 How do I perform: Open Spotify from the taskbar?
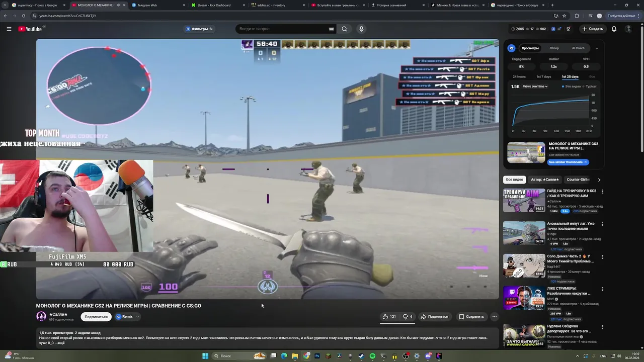click(372, 356)
